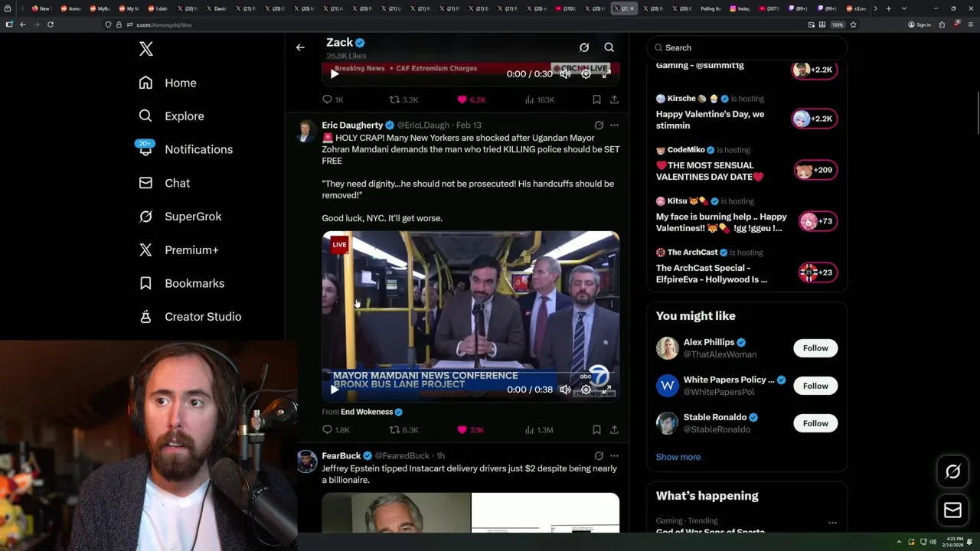The image size is (980, 551).
Task: Open a new browser tab
Action: click(888, 8)
